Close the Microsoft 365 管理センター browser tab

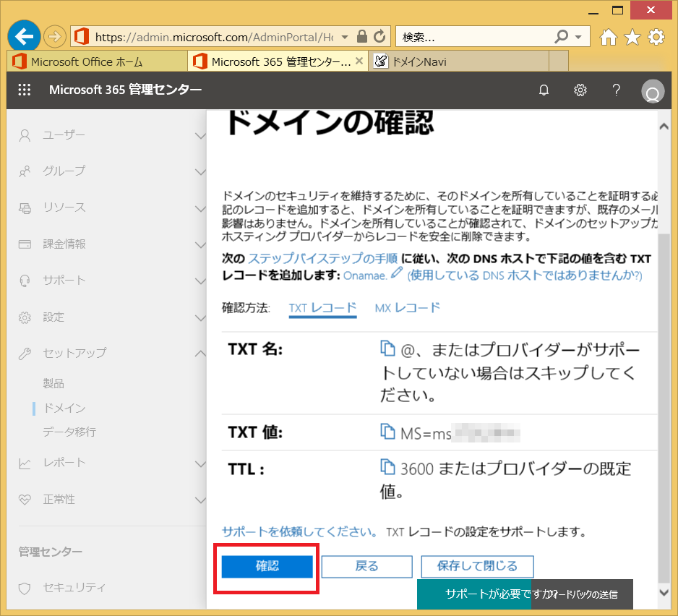pos(359,61)
